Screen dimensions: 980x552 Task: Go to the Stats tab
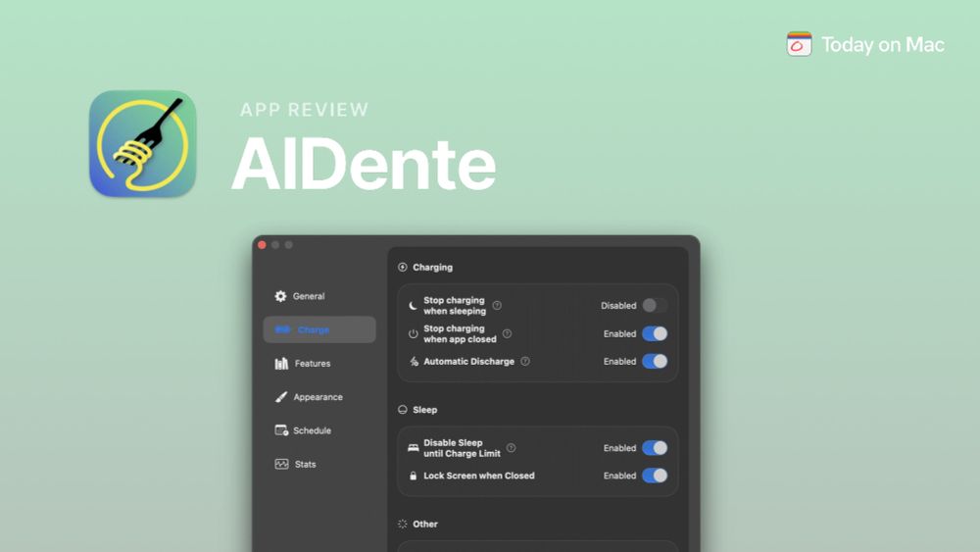pyautogui.click(x=319, y=464)
